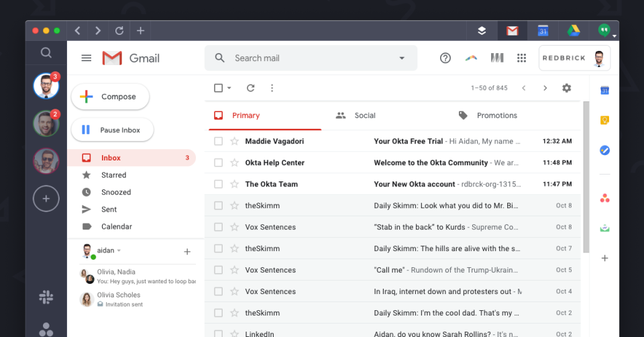Open Google Keep in side panel
This screenshot has height=337, width=644.
tap(604, 120)
